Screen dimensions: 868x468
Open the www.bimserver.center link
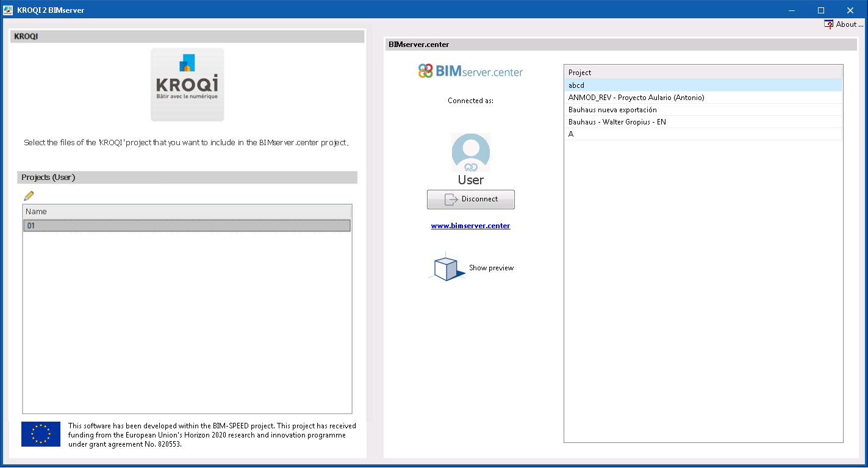point(470,226)
